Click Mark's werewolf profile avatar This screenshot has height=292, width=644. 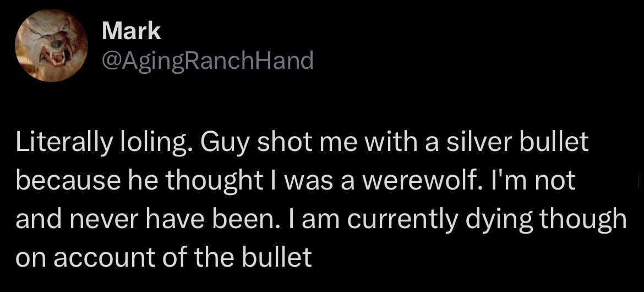(x=51, y=46)
